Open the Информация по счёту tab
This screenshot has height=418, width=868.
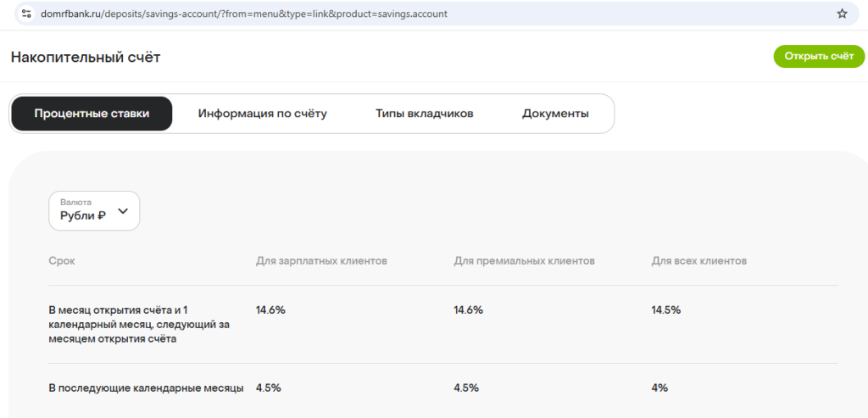262,114
